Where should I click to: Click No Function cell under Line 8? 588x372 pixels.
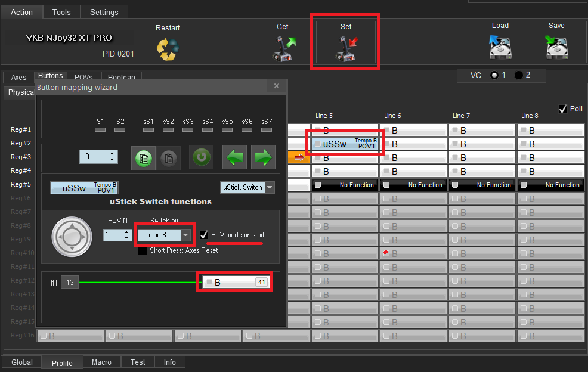pos(550,185)
